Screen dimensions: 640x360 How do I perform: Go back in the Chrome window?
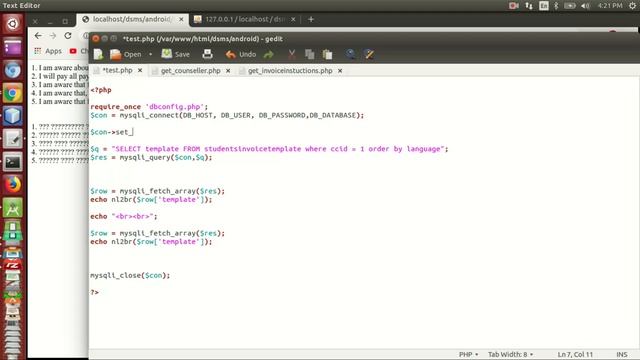point(38,36)
